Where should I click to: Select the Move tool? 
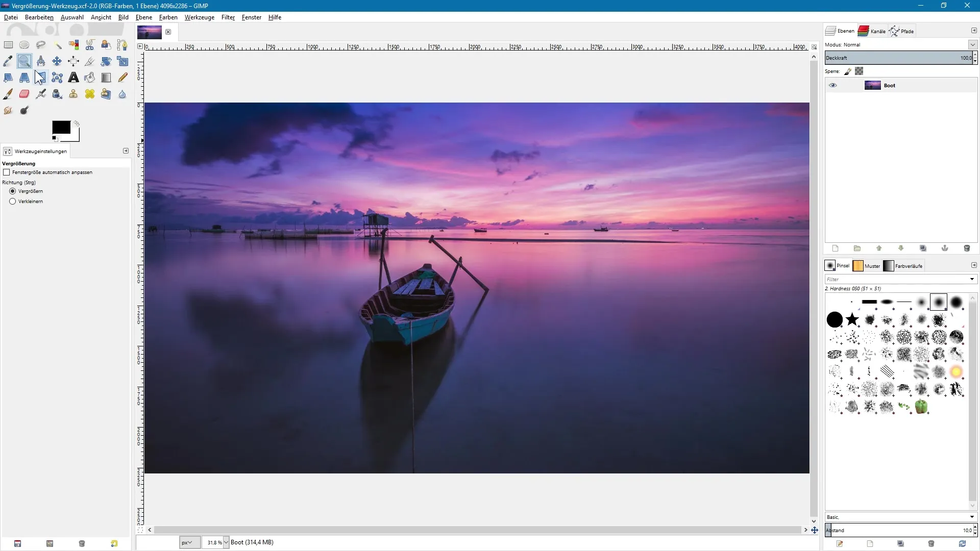coord(57,61)
